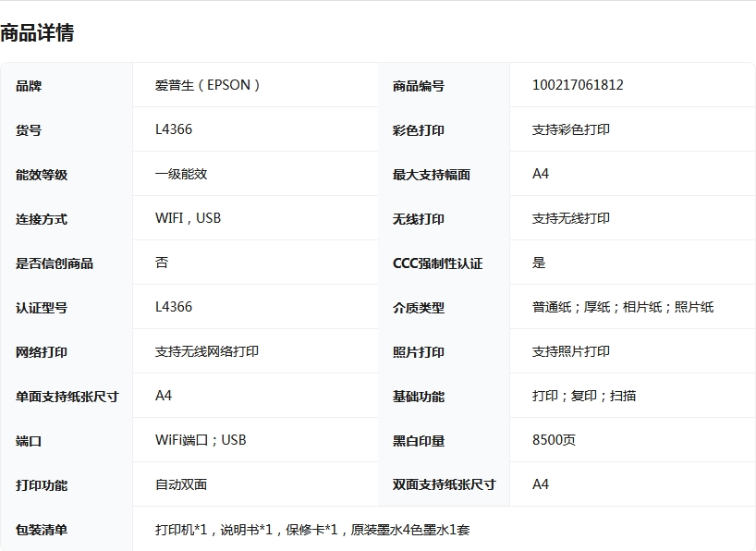Select the 最大支持幅面 label
The height and width of the screenshot is (551, 756).
click(x=432, y=175)
